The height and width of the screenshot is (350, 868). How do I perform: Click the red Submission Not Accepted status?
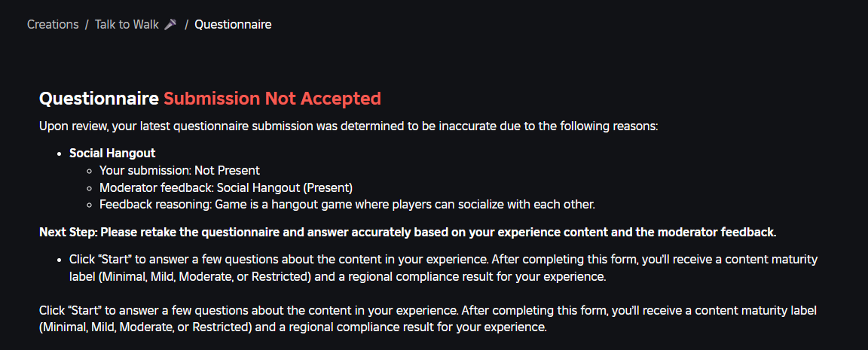coord(272,99)
